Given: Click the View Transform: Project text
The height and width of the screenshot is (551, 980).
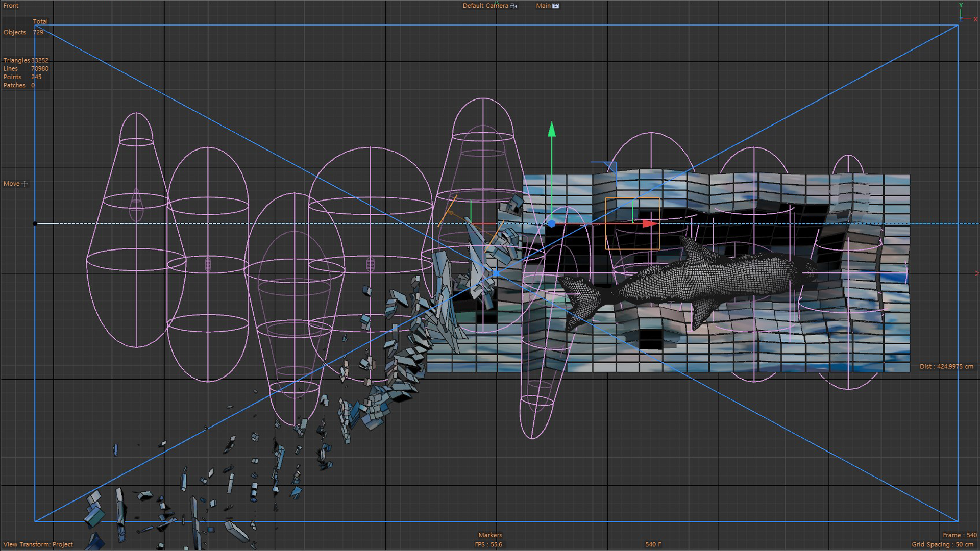Looking at the screenshot, I should [38, 544].
